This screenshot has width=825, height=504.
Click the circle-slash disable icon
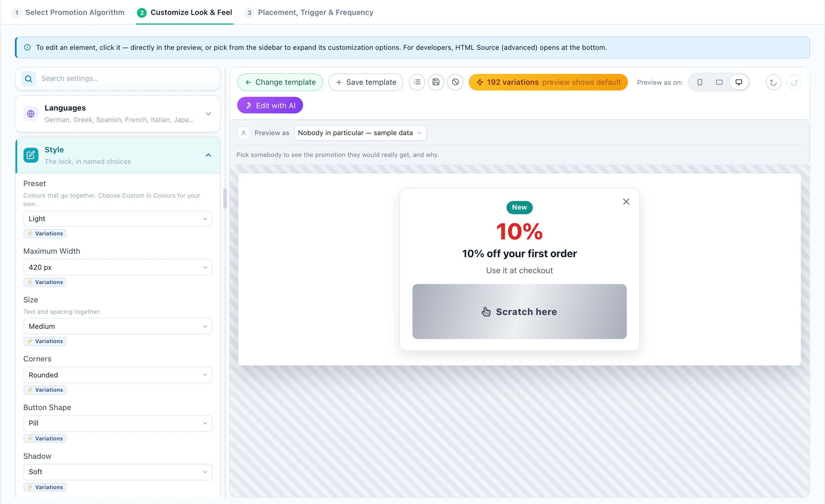(x=455, y=82)
